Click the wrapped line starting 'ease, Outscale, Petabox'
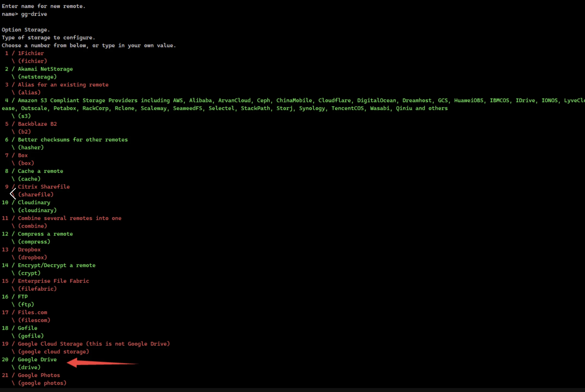 225,108
